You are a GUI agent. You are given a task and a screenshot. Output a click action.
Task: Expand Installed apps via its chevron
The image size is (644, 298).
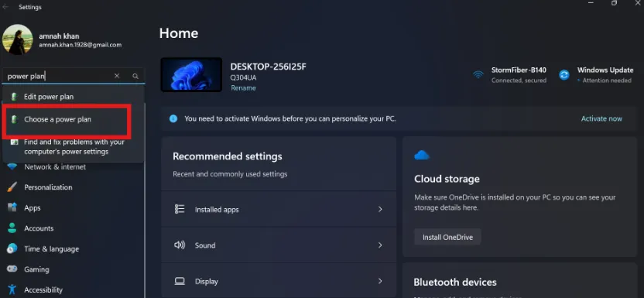click(x=380, y=209)
